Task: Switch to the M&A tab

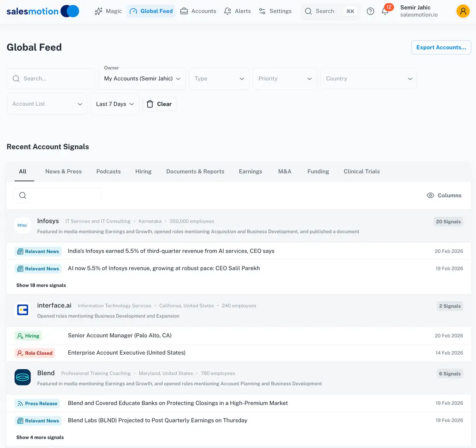Action: click(285, 171)
